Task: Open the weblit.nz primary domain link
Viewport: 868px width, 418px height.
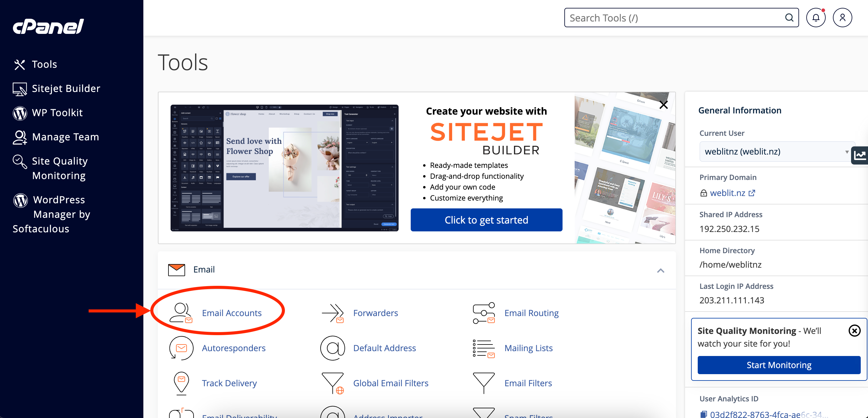Action: click(x=727, y=193)
